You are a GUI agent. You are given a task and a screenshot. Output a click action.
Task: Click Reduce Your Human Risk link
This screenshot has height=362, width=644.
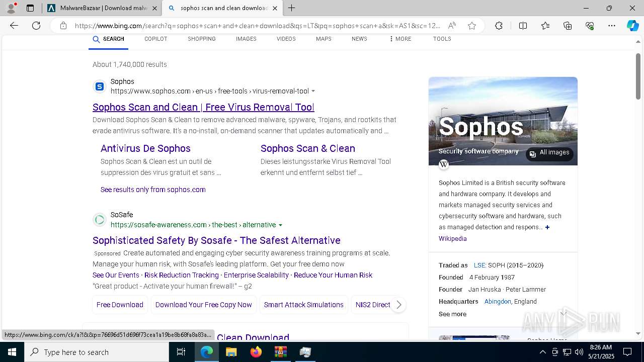point(333,275)
